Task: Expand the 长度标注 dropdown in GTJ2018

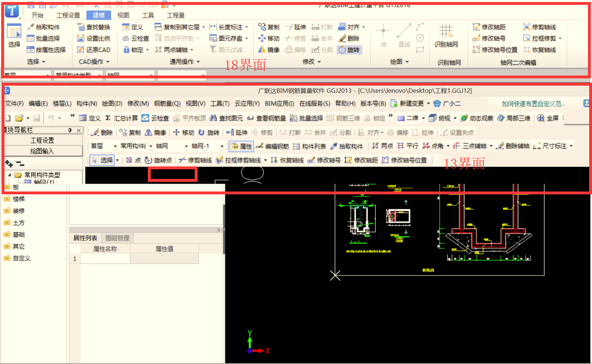Action: [246, 27]
